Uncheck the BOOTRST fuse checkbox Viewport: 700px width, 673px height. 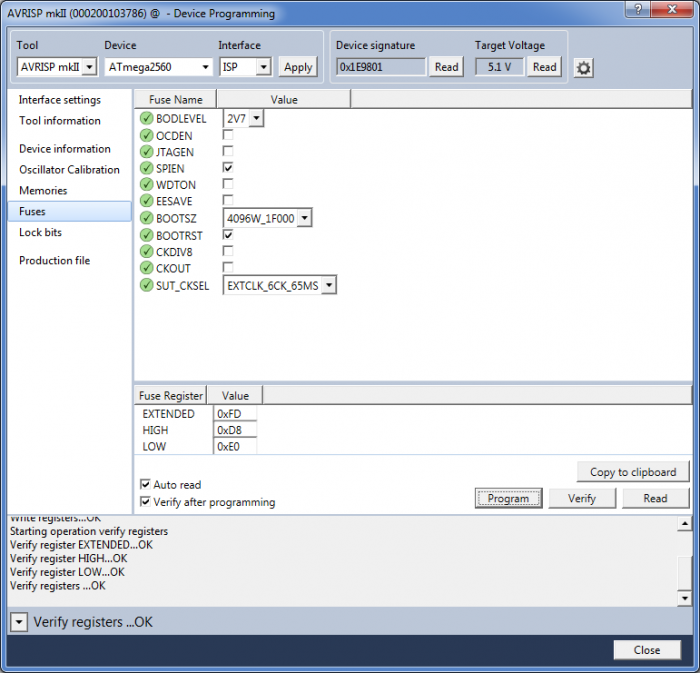(x=228, y=234)
